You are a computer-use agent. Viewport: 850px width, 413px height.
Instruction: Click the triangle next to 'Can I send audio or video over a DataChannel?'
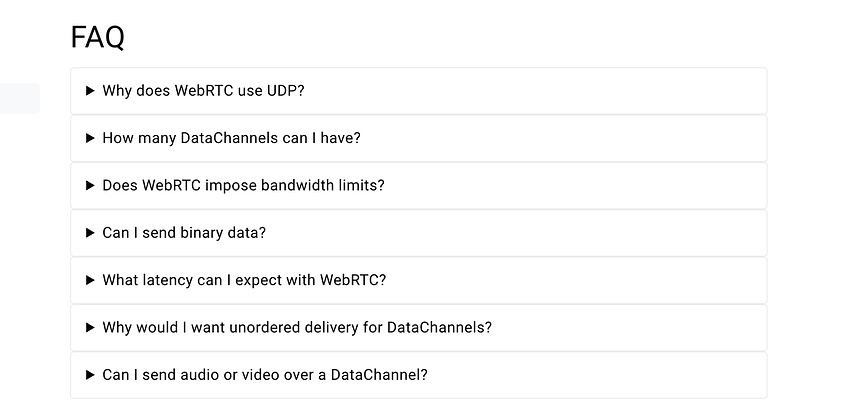tap(91, 375)
